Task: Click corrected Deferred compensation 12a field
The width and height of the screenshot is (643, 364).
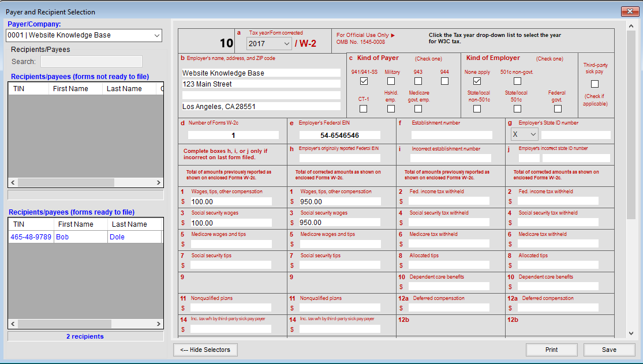Action: pyautogui.click(x=558, y=307)
